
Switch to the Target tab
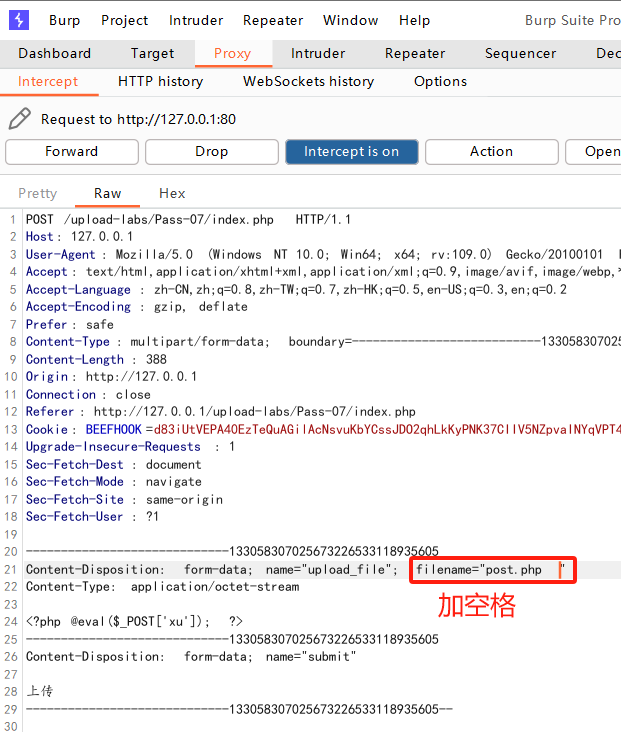(x=152, y=54)
